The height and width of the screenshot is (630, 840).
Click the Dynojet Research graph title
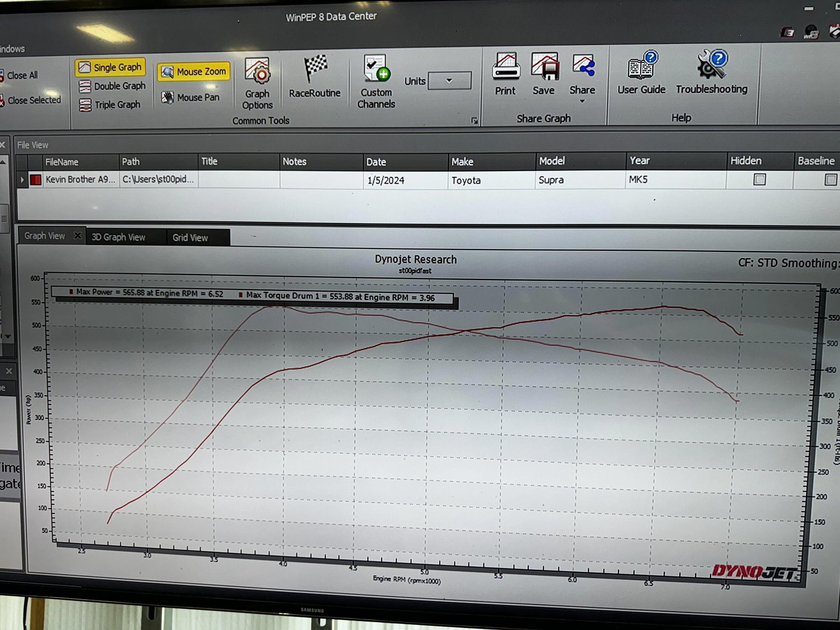click(x=416, y=259)
